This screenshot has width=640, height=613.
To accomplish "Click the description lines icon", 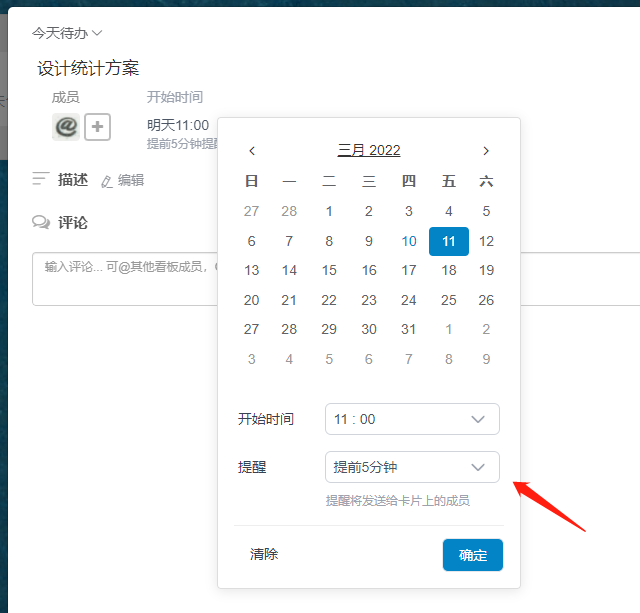I will point(41,179).
